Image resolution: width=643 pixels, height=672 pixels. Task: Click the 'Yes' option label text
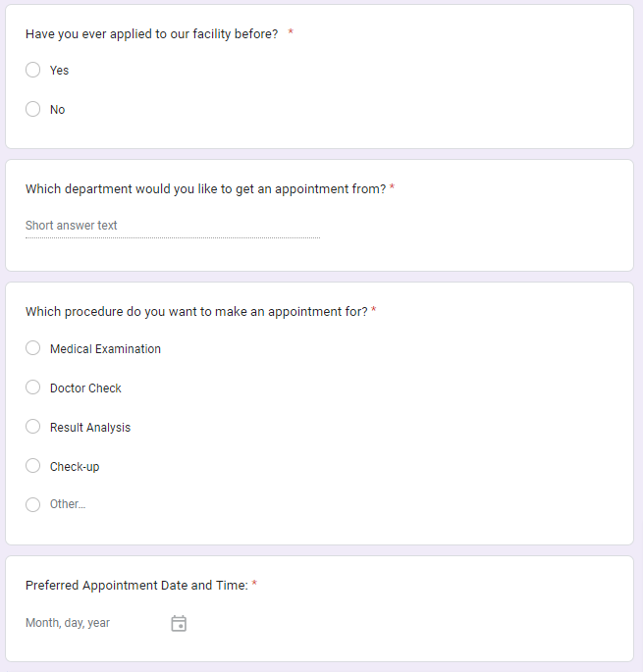pyautogui.click(x=59, y=71)
